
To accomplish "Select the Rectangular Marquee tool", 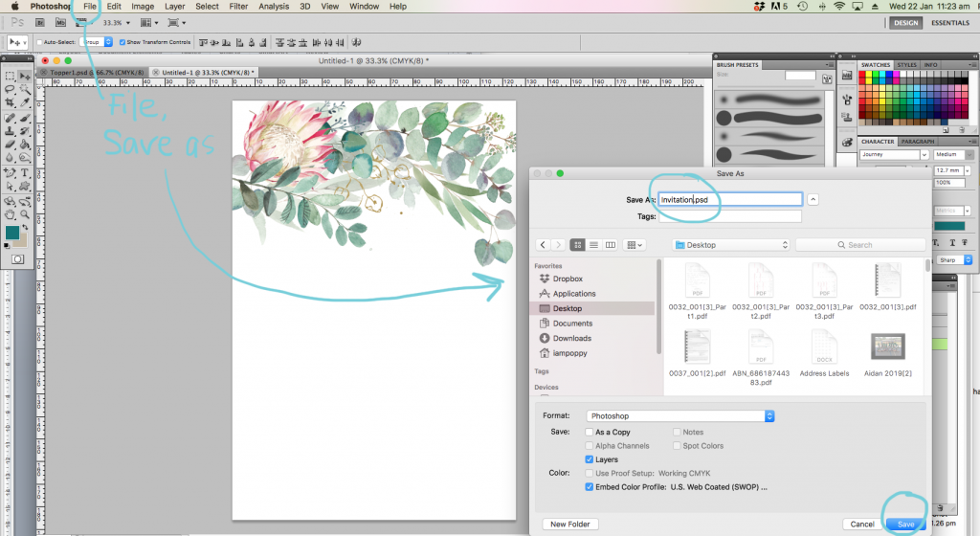I will (9, 76).
